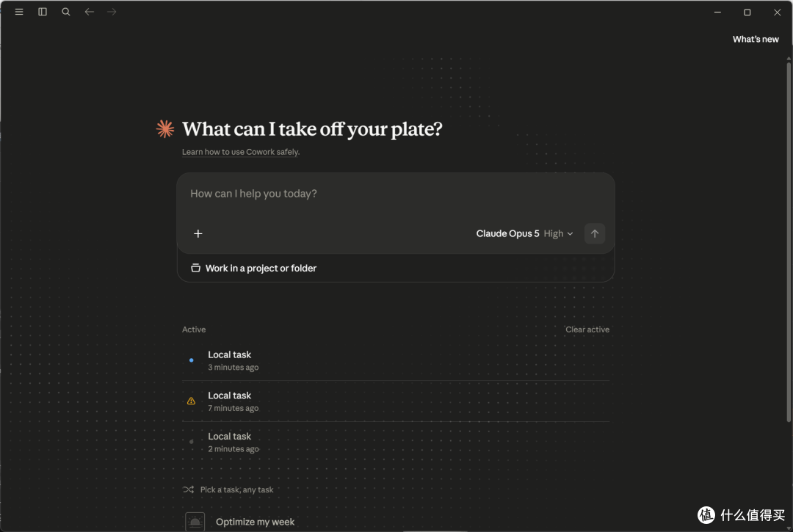The width and height of the screenshot is (793, 532).
Task: Open search with the magnifier icon
Action: click(x=66, y=12)
